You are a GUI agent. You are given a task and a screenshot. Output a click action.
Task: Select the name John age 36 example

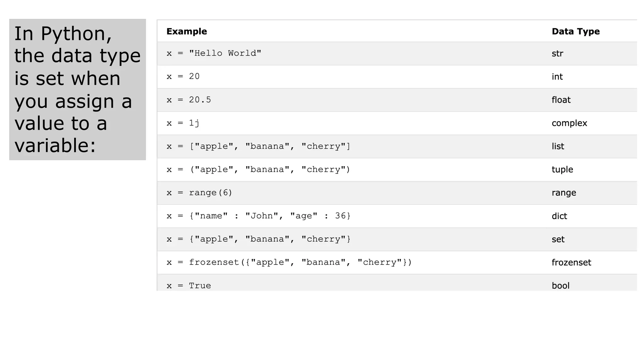(258, 216)
